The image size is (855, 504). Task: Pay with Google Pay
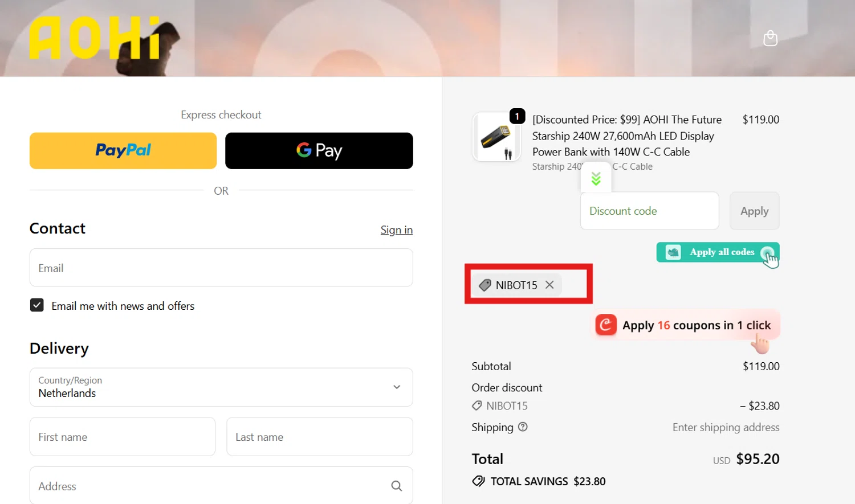click(319, 150)
